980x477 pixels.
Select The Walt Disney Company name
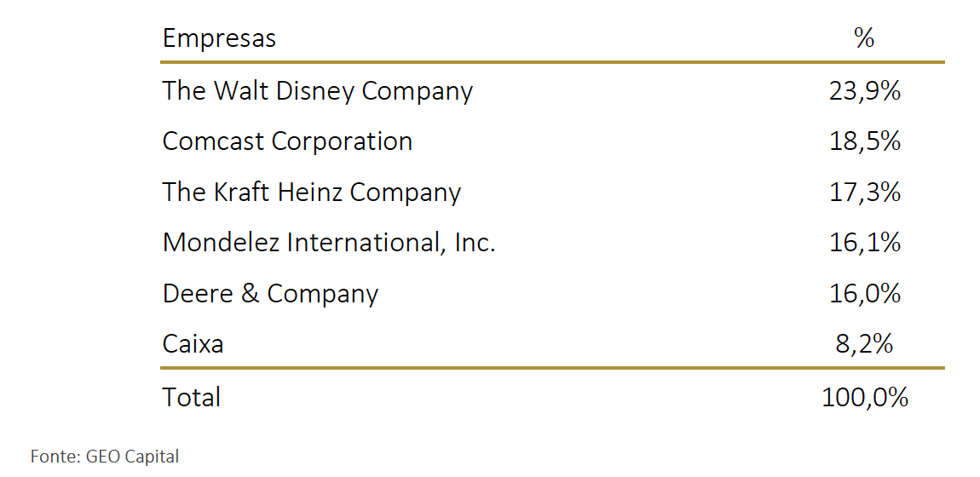[317, 90]
